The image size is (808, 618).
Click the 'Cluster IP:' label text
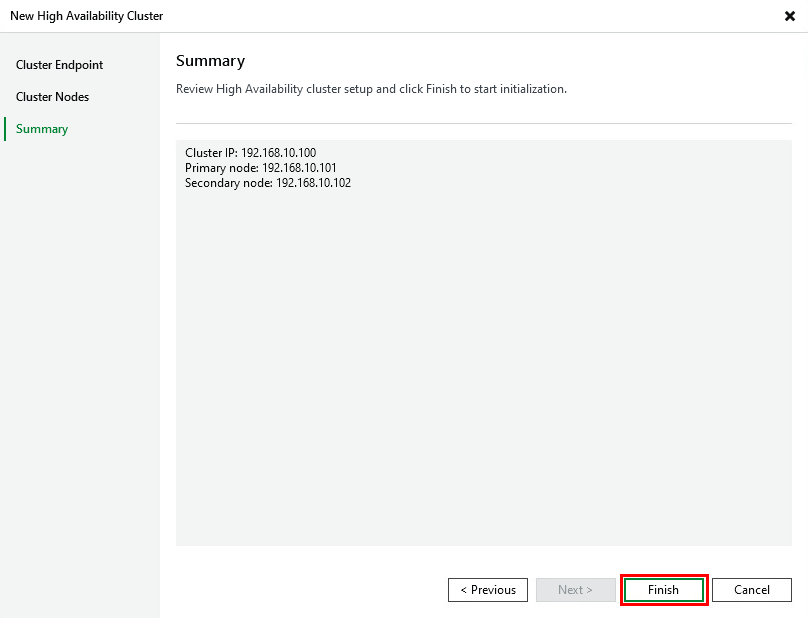[x=211, y=153]
